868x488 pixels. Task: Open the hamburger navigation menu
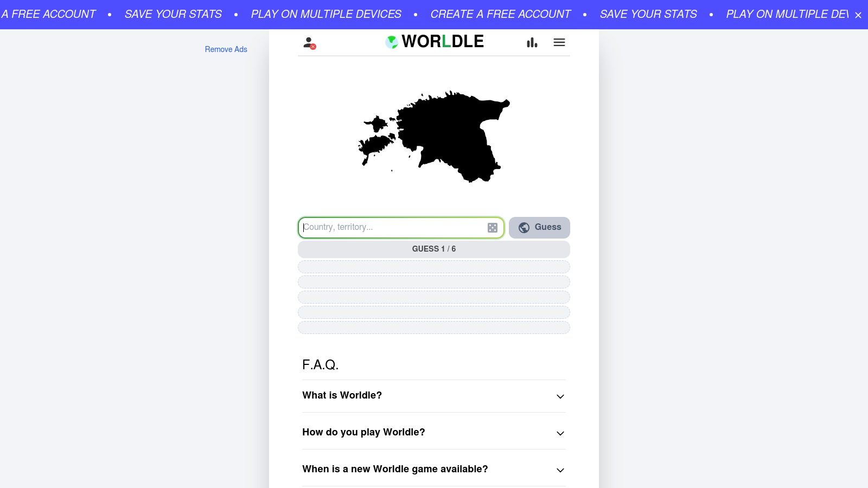pos(559,42)
